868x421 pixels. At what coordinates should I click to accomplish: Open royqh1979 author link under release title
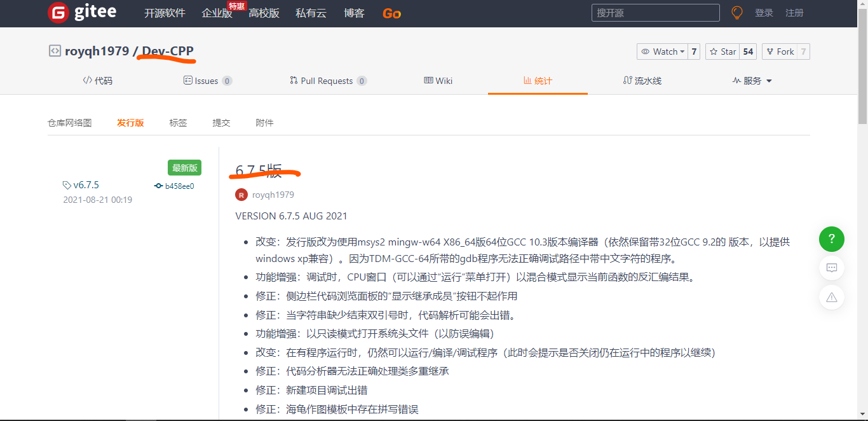(273, 195)
